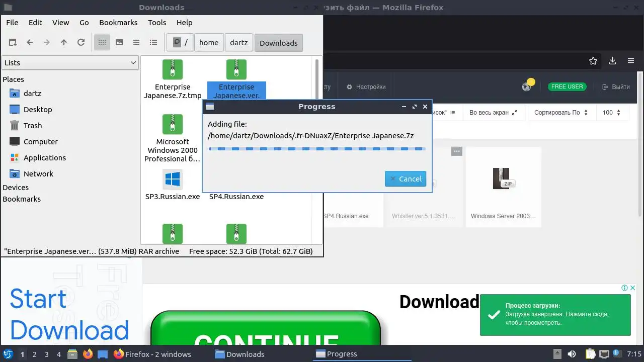Bookmark page with Firefox star icon
Viewport: 644px width, 362px height.
coord(593,61)
